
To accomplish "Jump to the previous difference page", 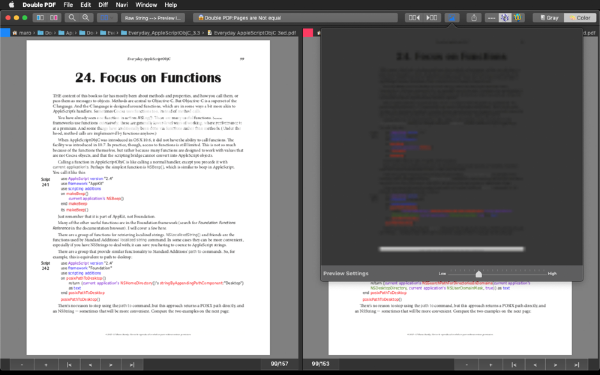I will pos(414,18).
